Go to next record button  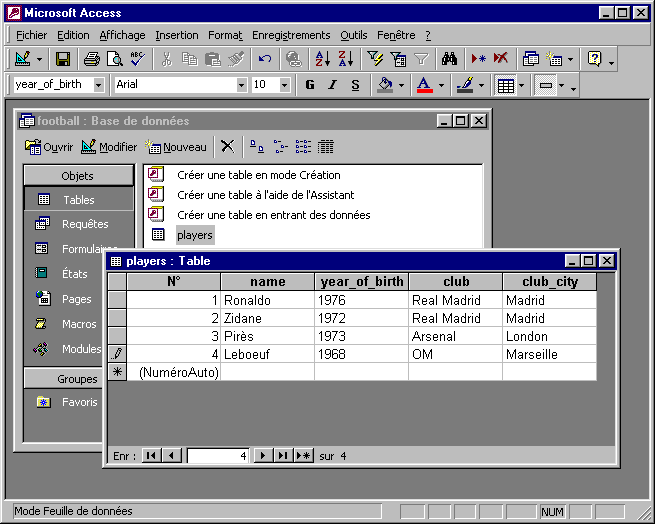[263, 455]
